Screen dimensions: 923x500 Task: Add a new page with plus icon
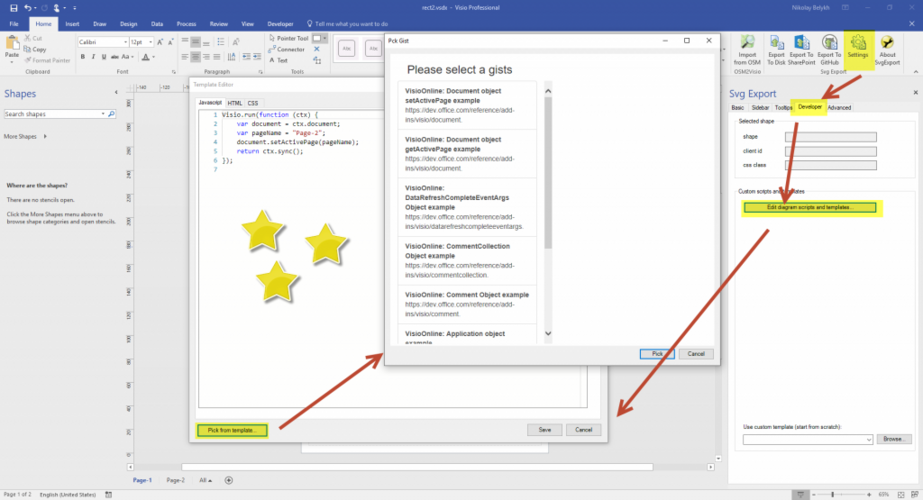[x=229, y=480]
